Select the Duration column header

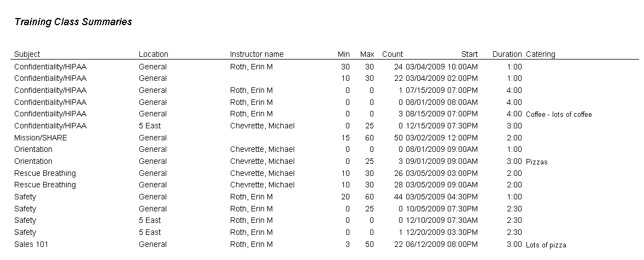(507, 54)
